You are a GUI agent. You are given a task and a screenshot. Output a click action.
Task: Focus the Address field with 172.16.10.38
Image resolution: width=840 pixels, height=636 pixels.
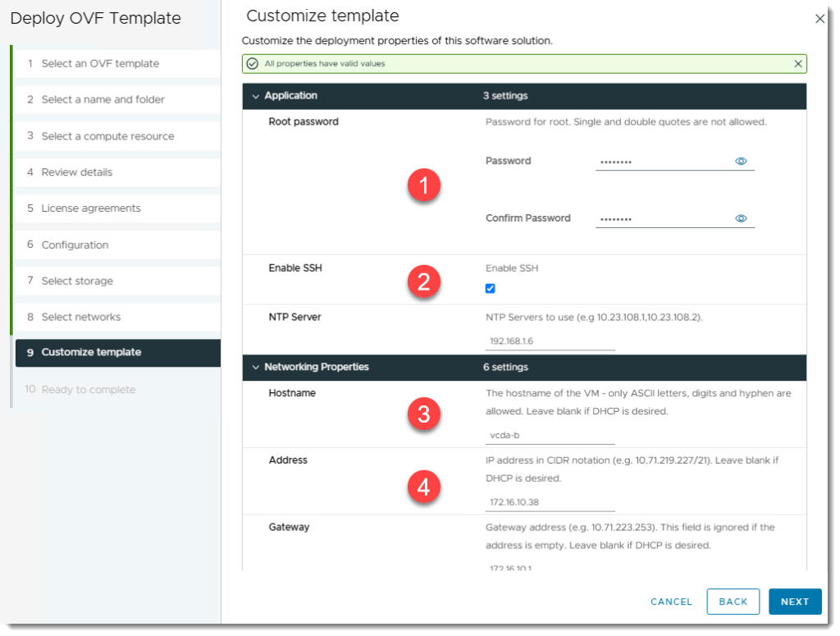tap(550, 502)
